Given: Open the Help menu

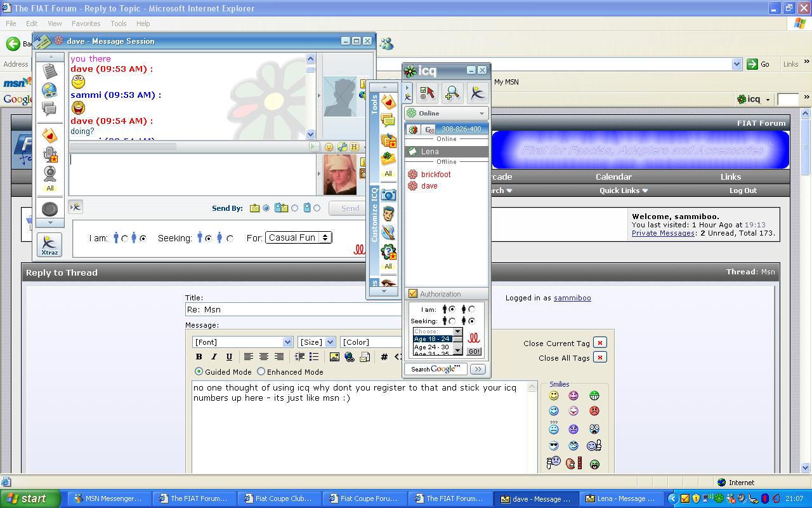Looking at the screenshot, I should pos(143,23).
